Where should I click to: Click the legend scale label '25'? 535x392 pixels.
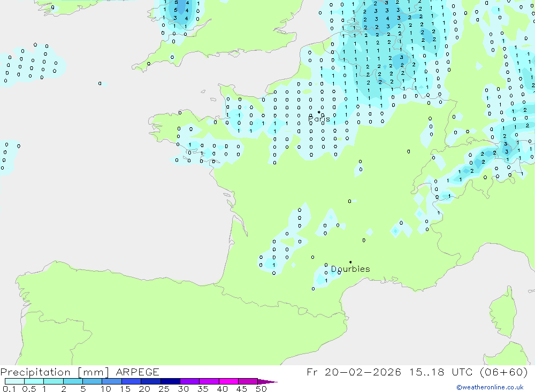164,389
